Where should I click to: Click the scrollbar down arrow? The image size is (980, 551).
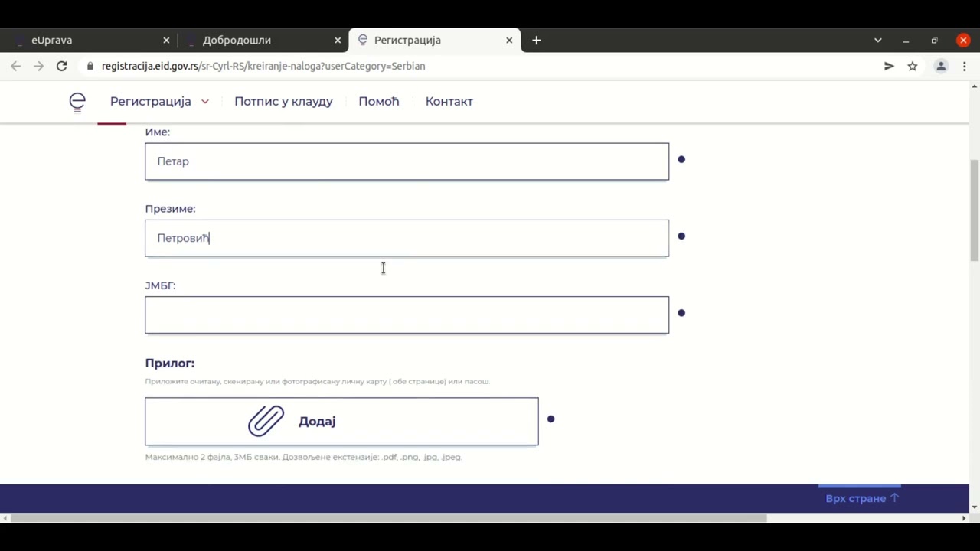pos(974,507)
